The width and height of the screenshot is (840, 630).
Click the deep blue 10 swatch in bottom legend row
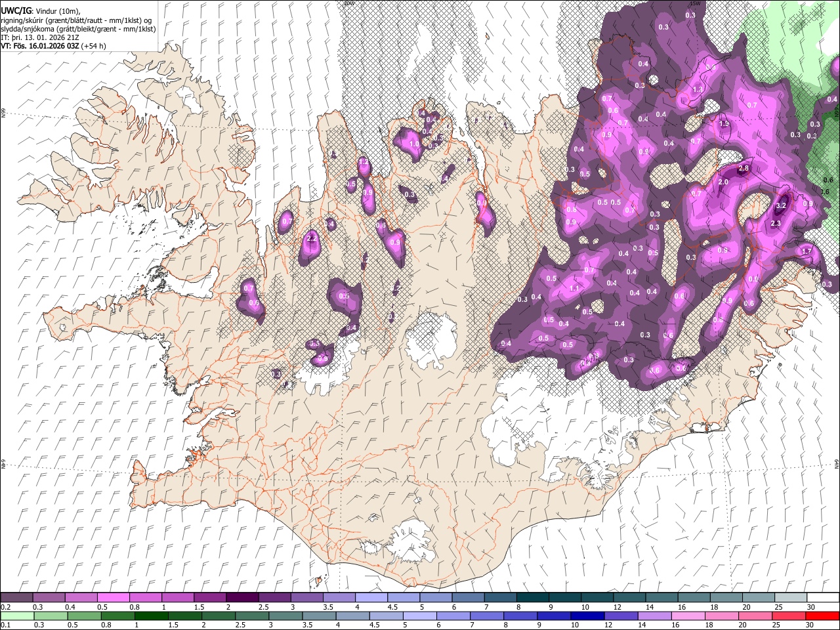[587, 616]
